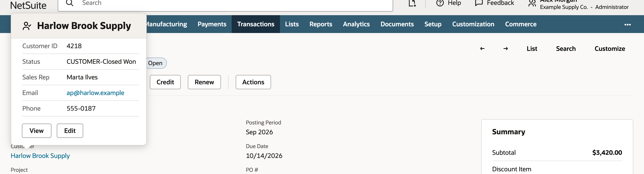The image size is (644, 174).
Task: Click the Feedback speech bubble icon
Action: click(x=479, y=3)
